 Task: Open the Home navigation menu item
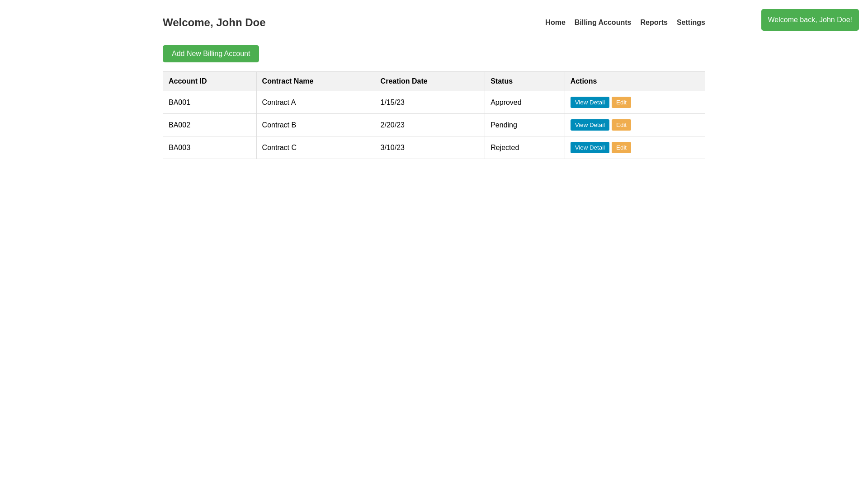click(x=555, y=22)
